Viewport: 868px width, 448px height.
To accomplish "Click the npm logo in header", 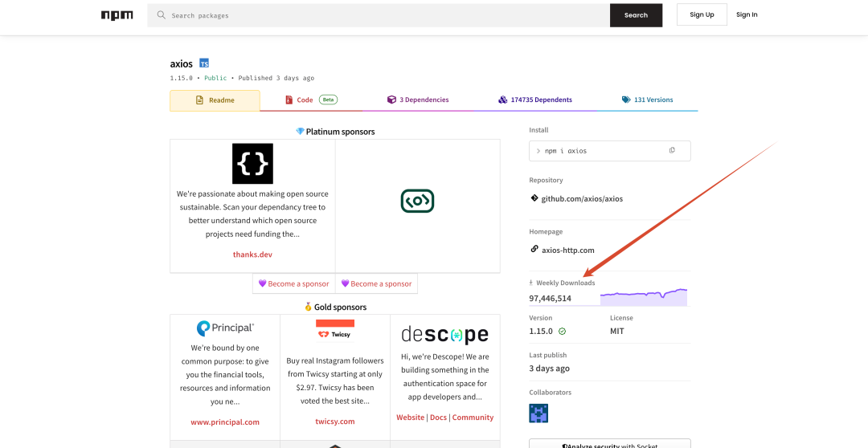I will (117, 15).
